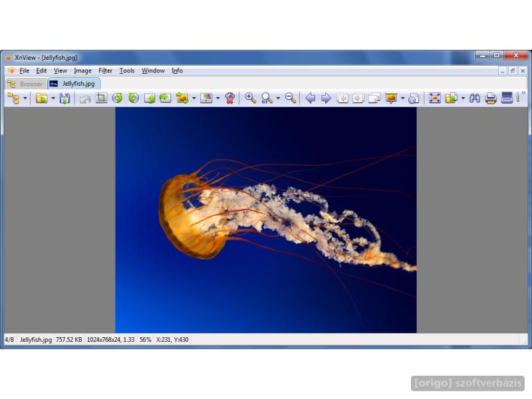Image resolution: width=532 pixels, height=399 pixels.
Task: Expand the convert/export dropdown arrow
Action: pyautogui.click(x=463, y=98)
